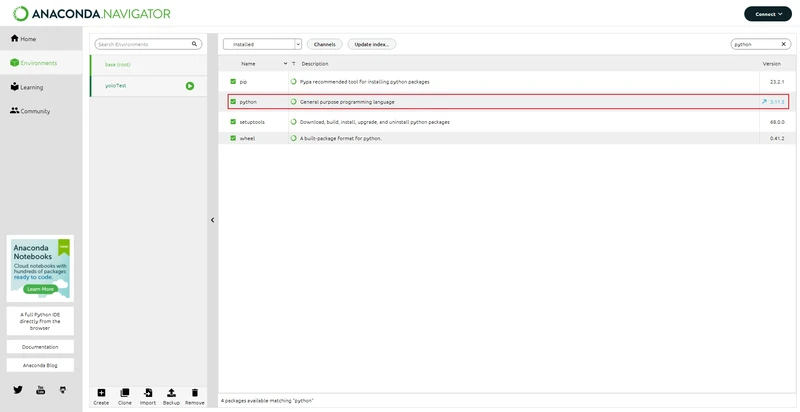Click the python upgrade arrow icon
Viewport: 800px width, 412px height.
click(764, 102)
